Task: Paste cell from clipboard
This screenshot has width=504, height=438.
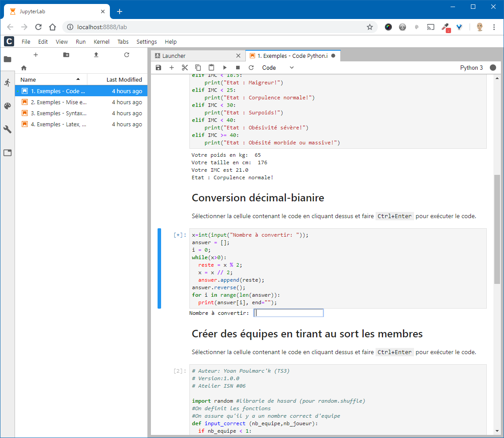Action: tap(211, 68)
